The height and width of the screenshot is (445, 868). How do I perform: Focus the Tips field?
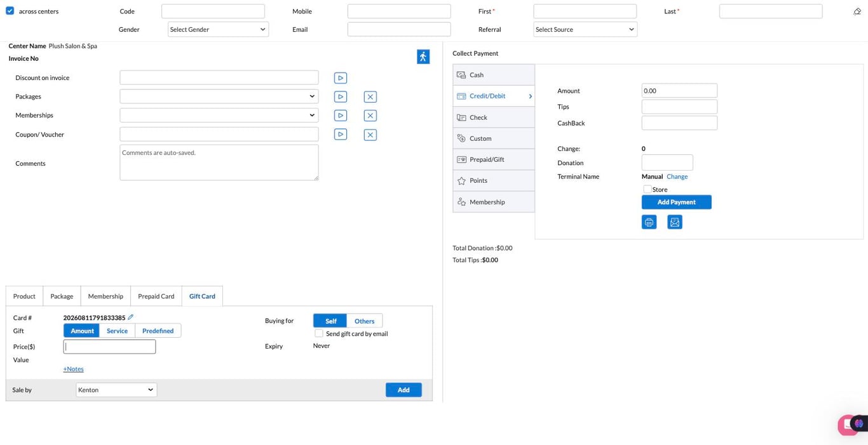(679, 107)
